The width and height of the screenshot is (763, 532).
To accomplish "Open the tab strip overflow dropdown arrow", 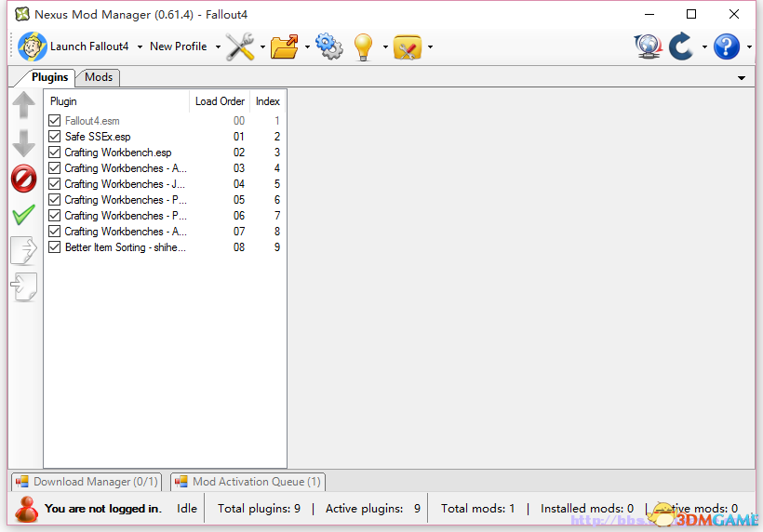I will tap(742, 78).
